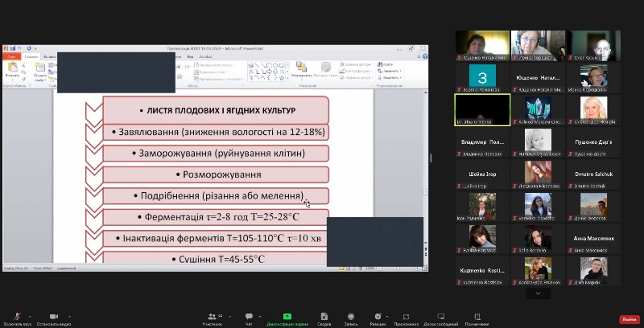Open Reactions in Zoom toolbar

pos(378,319)
